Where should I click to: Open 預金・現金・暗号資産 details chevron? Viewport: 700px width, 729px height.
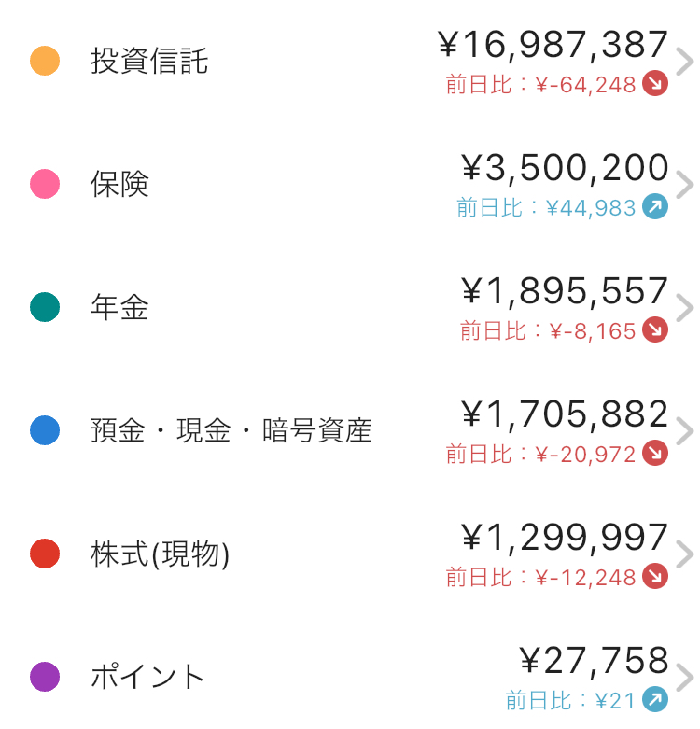pos(685,430)
